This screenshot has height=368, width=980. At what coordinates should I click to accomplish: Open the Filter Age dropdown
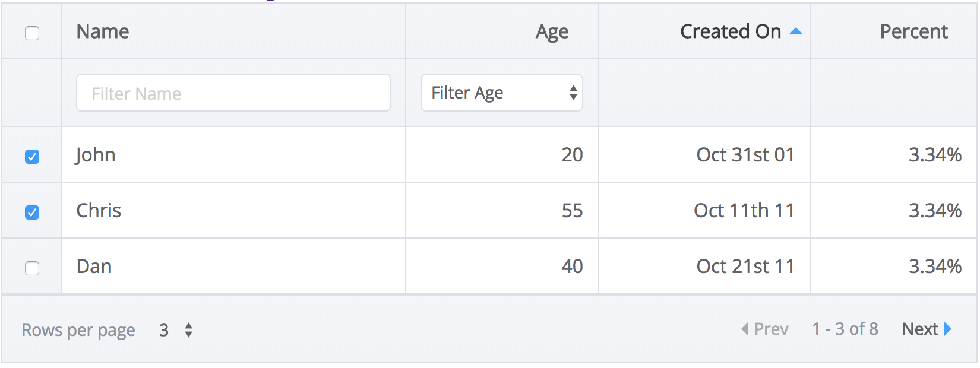(501, 93)
